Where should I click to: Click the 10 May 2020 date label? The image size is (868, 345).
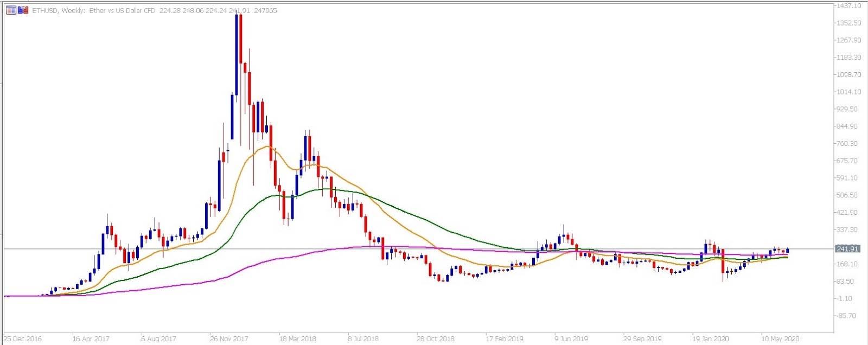click(780, 339)
